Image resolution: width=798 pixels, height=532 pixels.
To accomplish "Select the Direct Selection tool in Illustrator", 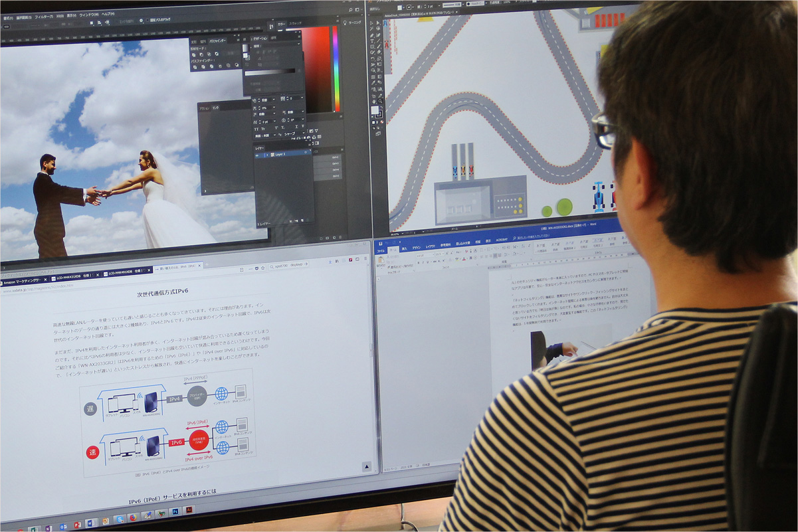I will 378,23.
